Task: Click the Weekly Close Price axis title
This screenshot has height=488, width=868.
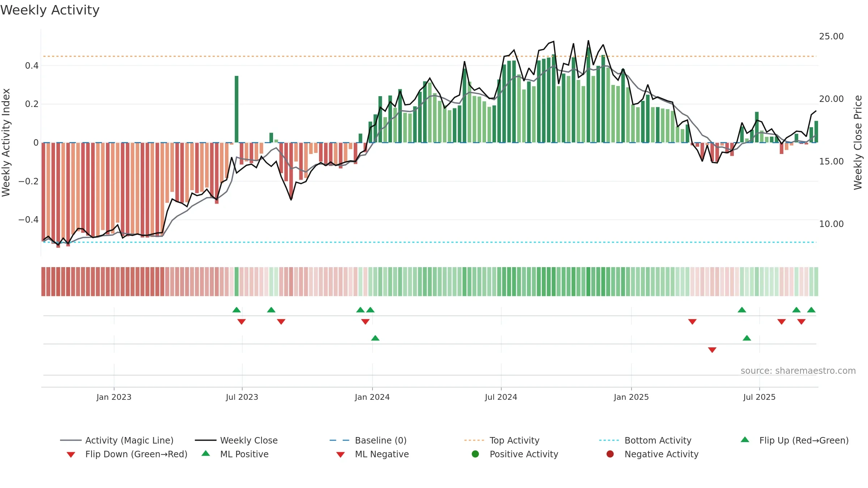Action: pos(858,142)
